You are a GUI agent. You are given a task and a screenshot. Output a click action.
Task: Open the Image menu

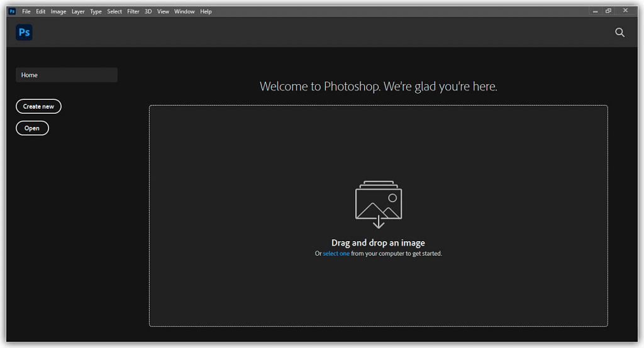tap(58, 11)
